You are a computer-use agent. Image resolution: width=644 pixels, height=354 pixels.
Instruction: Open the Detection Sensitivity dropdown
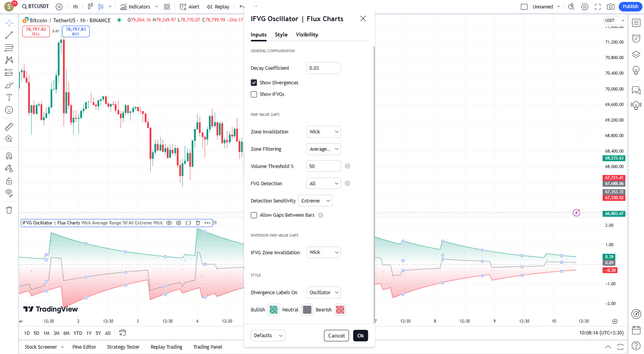(315, 201)
